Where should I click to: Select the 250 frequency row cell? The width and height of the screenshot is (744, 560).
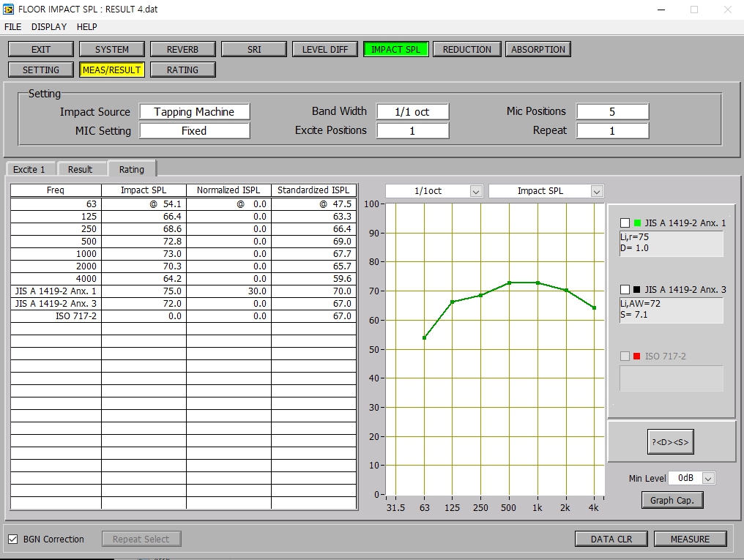pyautogui.click(x=56, y=228)
